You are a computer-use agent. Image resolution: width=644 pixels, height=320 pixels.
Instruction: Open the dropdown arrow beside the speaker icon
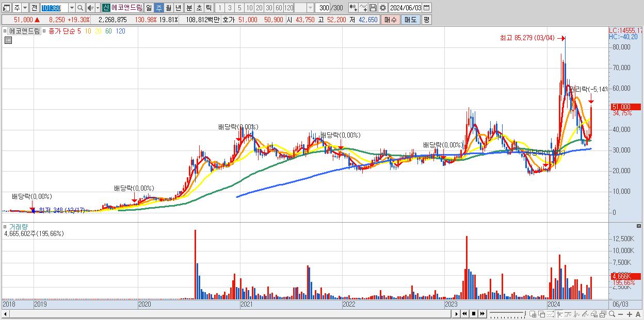coord(98,8)
